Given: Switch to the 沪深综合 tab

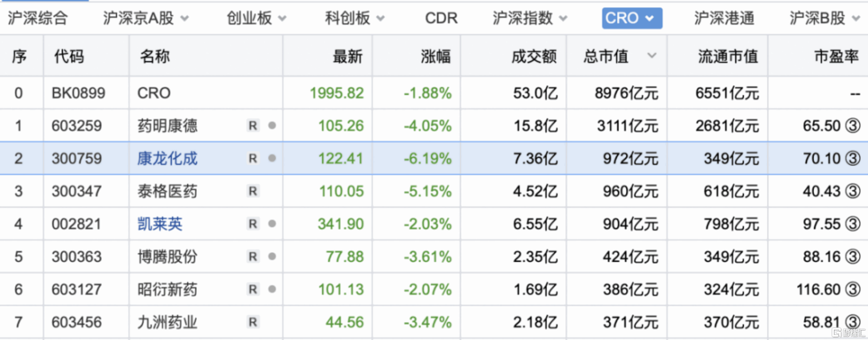Looking at the screenshot, I should coord(38,18).
